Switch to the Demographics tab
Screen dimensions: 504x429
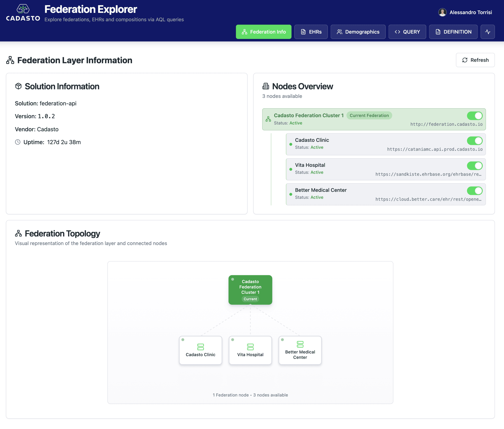(x=358, y=32)
